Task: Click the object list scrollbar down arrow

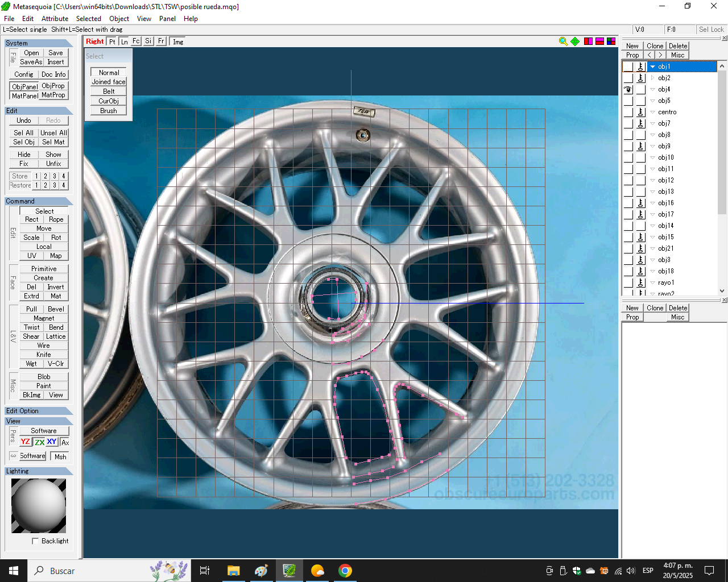Action: 722,290
